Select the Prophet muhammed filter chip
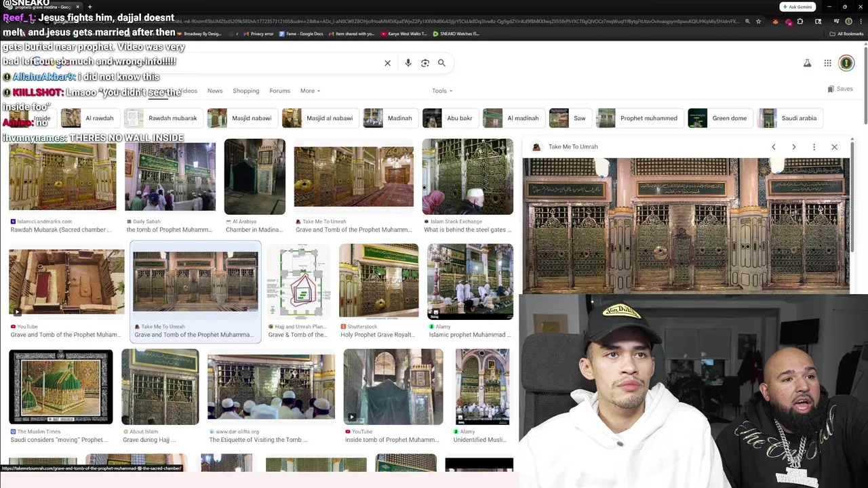The width and height of the screenshot is (868, 488). 639,118
